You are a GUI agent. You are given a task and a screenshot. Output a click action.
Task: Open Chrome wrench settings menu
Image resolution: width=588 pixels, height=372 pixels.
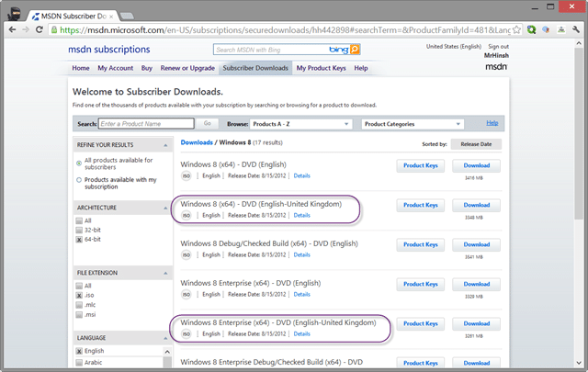click(x=576, y=29)
